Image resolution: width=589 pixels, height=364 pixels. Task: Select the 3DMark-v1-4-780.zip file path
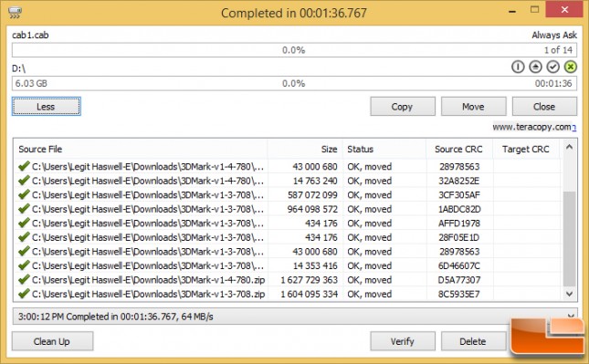pyautogui.click(x=148, y=280)
